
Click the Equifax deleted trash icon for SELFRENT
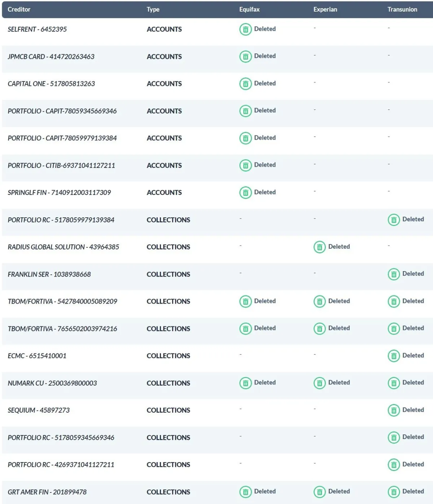pos(245,29)
